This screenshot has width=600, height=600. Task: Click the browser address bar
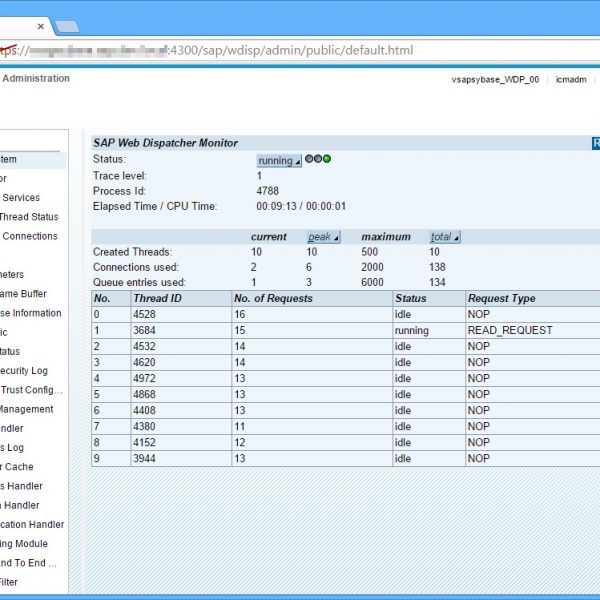click(300, 50)
